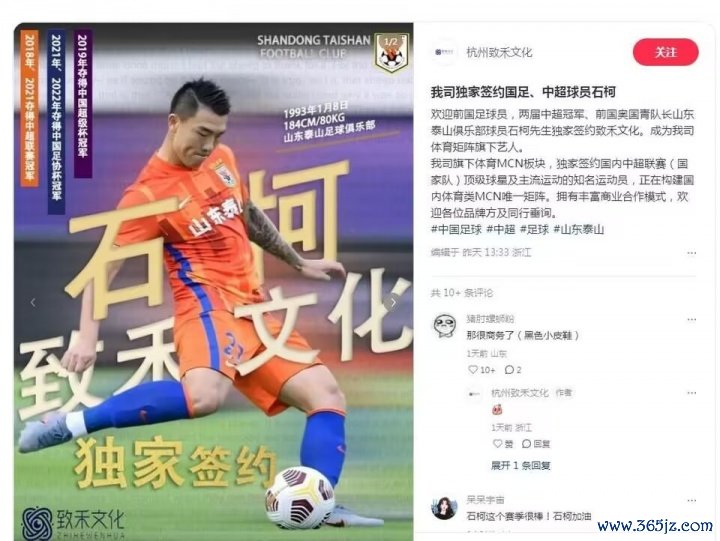Open the #中超 hashtag

(x=501, y=229)
